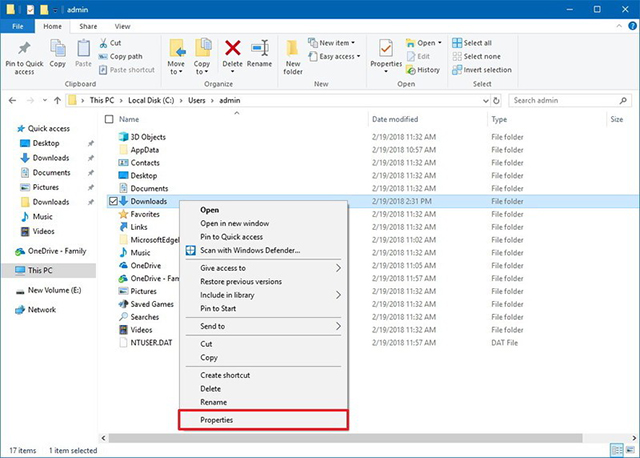
Task: Select Scan with Windows Defender
Action: click(264, 250)
